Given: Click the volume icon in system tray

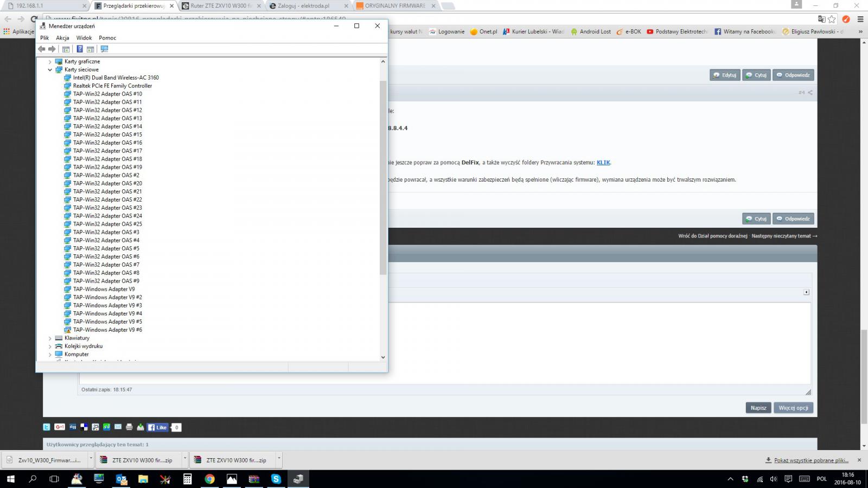Looking at the screenshot, I should point(774,479).
